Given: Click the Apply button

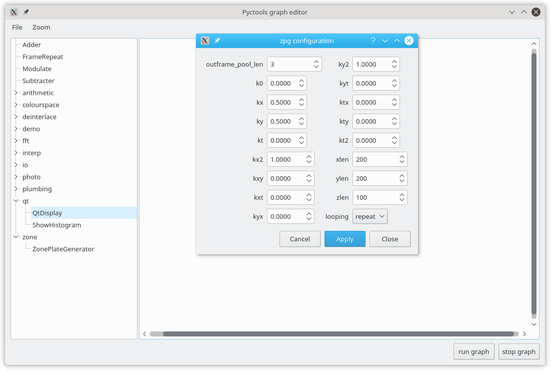Looking at the screenshot, I should [345, 239].
